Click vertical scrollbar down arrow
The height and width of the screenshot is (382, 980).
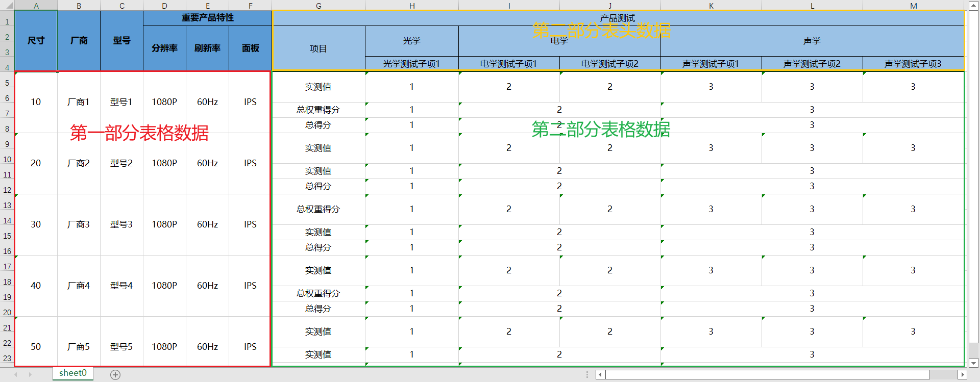click(x=973, y=363)
